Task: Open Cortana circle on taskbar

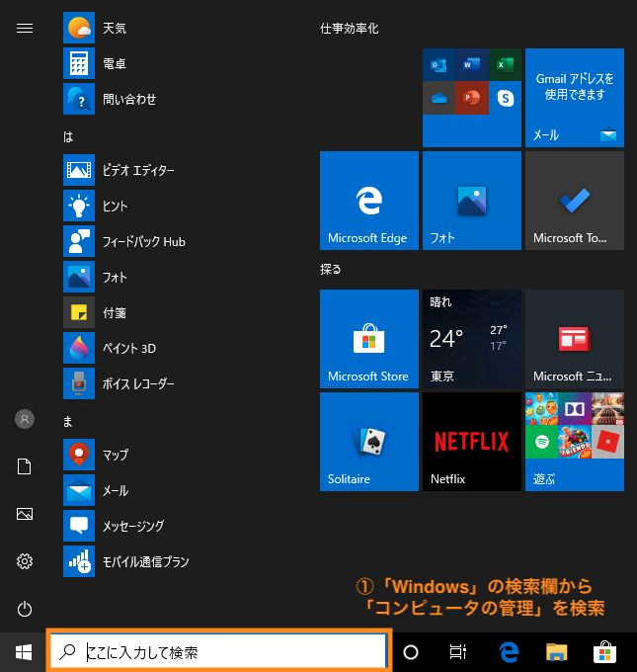Action: (x=411, y=652)
